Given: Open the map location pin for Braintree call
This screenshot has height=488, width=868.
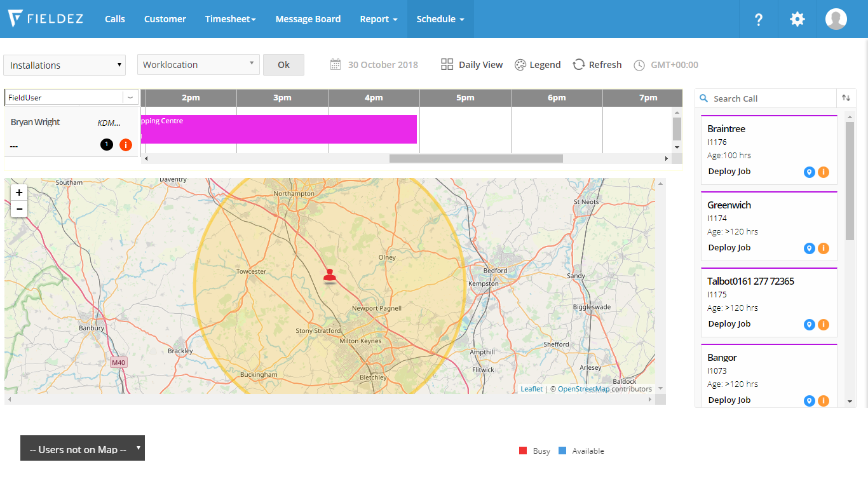Looking at the screenshot, I should click(809, 172).
